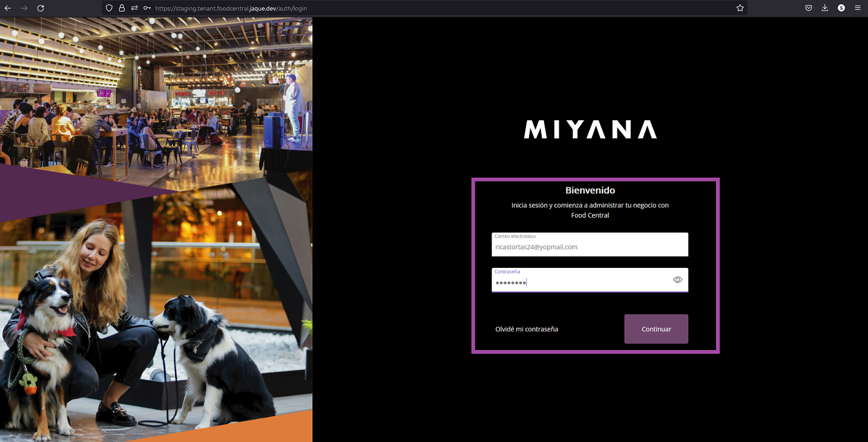
Task: Click the Contraseña password field
Action: 590,280
